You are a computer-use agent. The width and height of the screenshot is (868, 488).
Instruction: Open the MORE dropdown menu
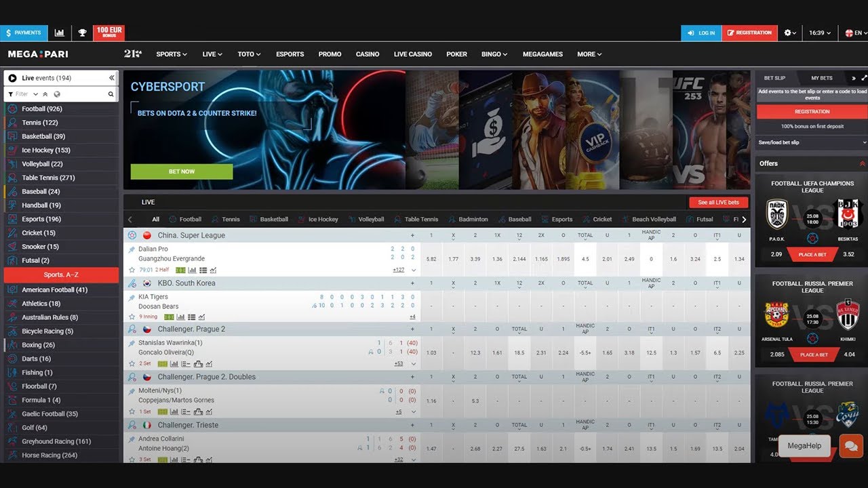pyautogui.click(x=589, y=54)
